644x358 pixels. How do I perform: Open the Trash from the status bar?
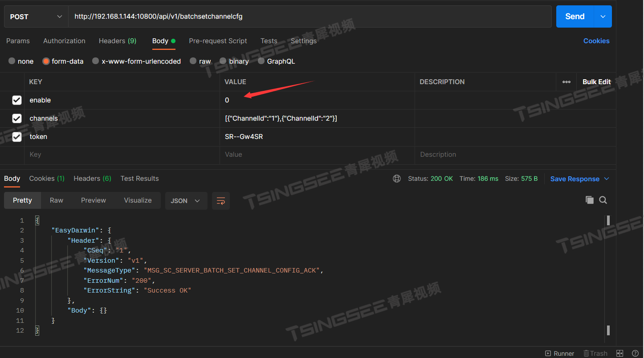click(595, 353)
